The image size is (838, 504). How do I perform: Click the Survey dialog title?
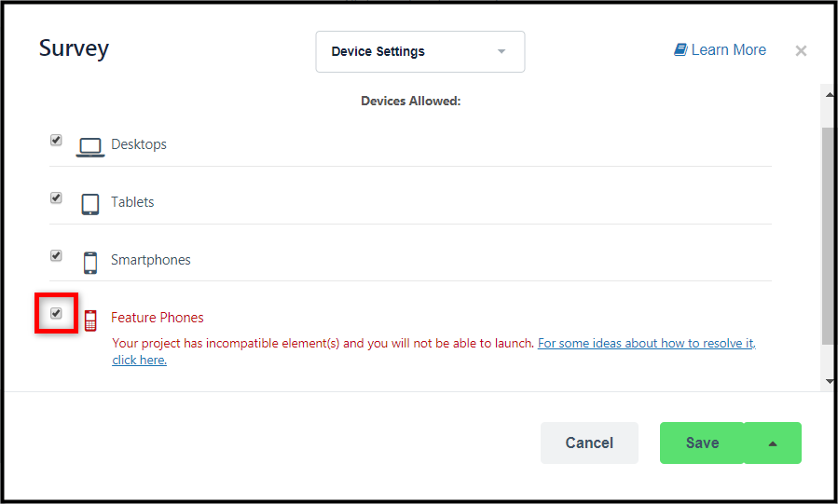(x=74, y=48)
